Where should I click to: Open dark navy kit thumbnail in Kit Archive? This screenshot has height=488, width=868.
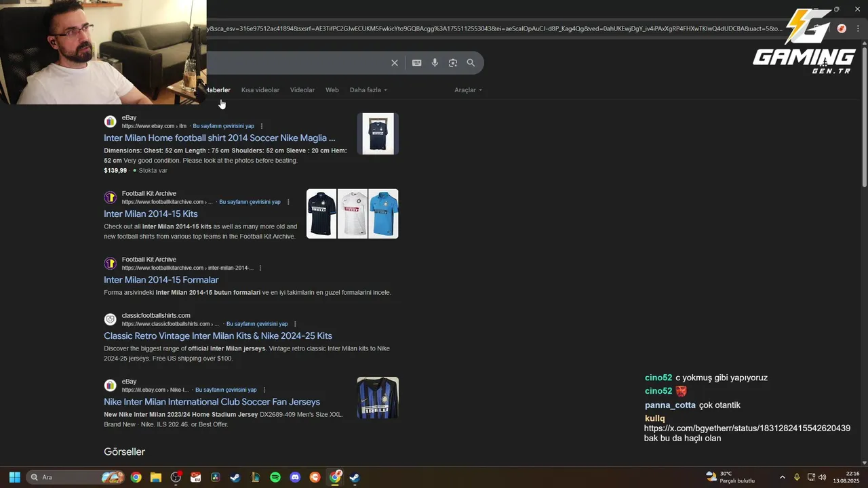click(x=321, y=213)
